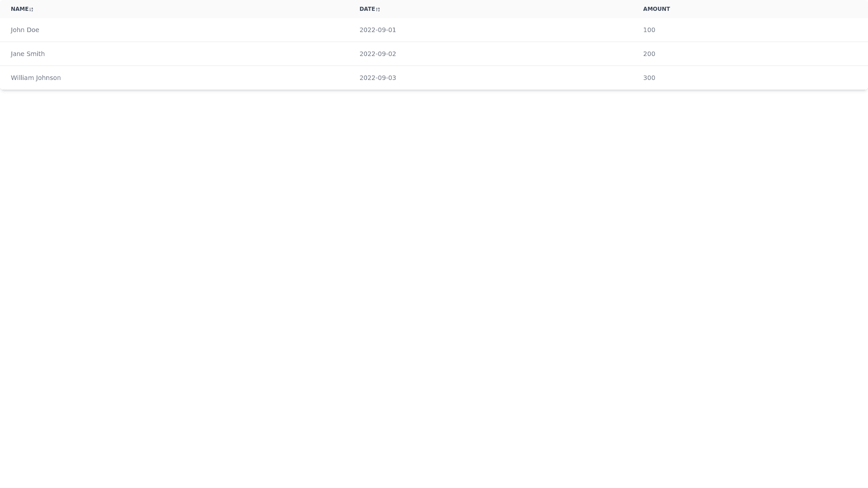Image resolution: width=868 pixels, height=488 pixels.
Task: Click the amount value 200
Action: pos(649,54)
